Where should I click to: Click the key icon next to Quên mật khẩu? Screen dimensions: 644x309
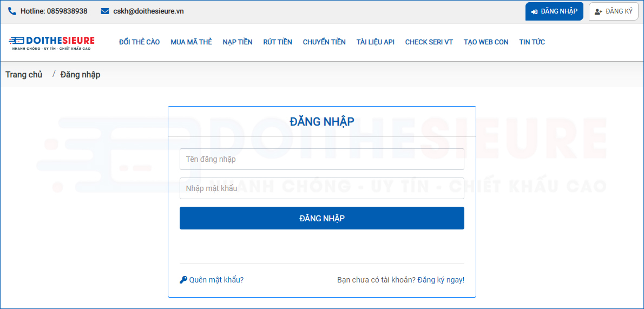183,280
